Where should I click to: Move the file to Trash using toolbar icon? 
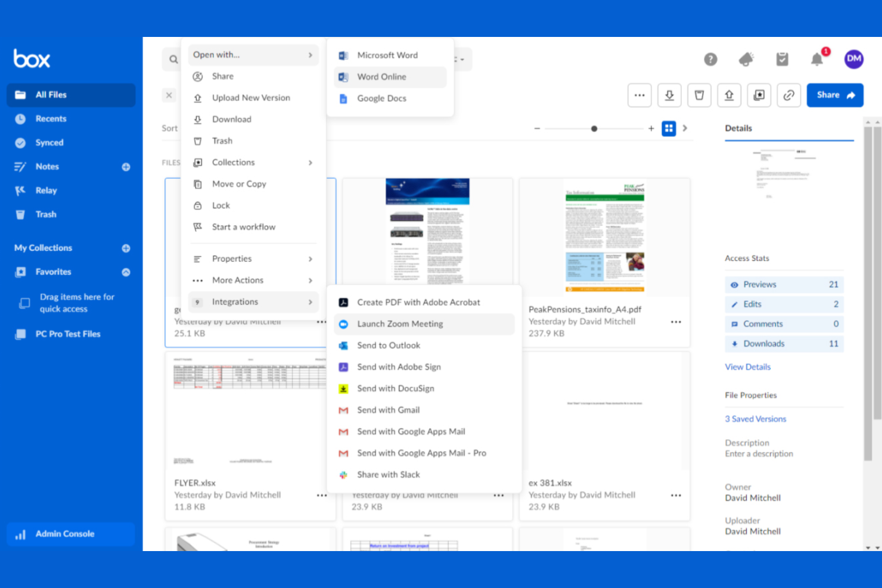point(699,95)
